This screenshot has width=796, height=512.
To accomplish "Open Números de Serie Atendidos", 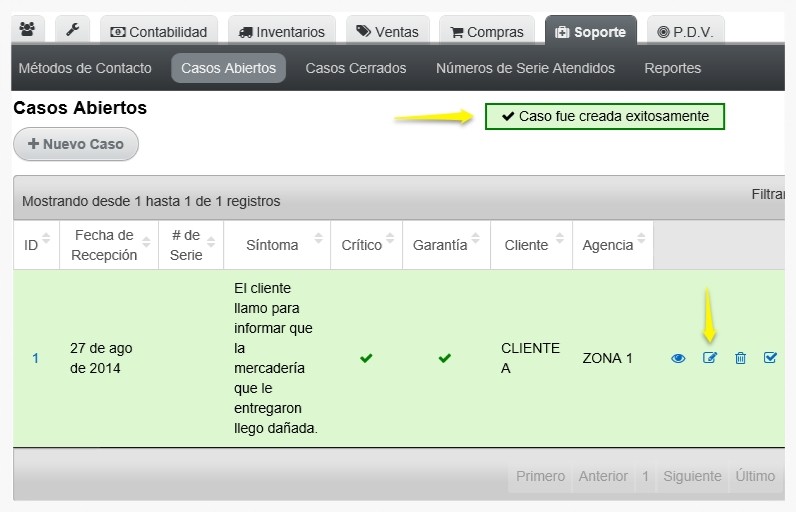I will [x=525, y=68].
